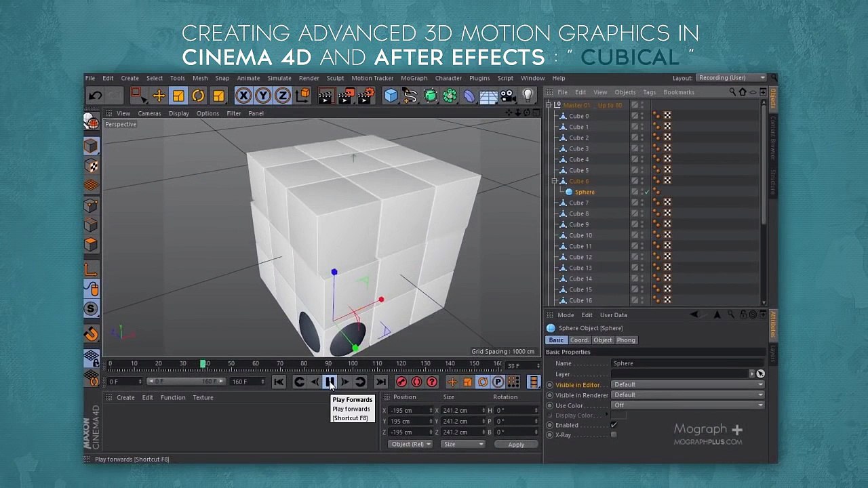
Task: Open Material Manager Create menu
Action: click(125, 397)
